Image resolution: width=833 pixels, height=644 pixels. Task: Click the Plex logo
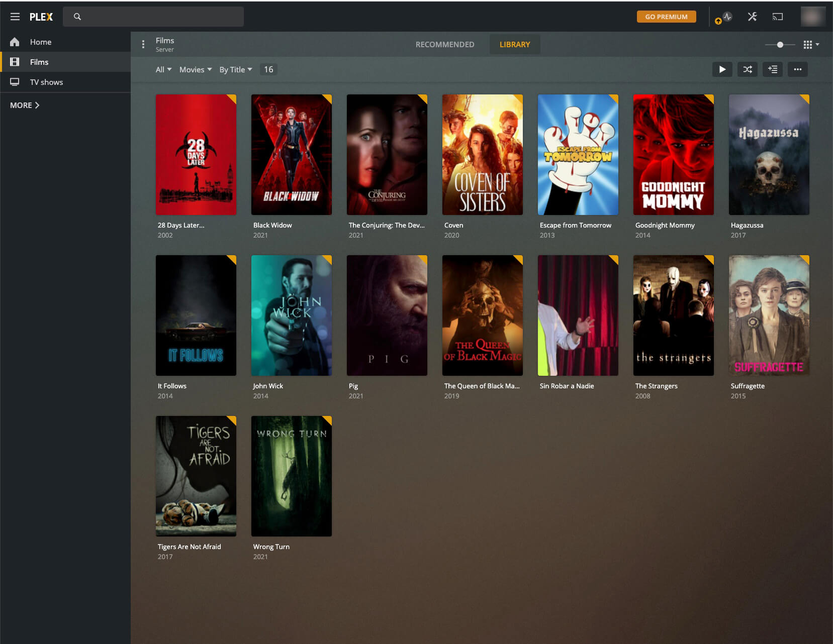[41, 17]
